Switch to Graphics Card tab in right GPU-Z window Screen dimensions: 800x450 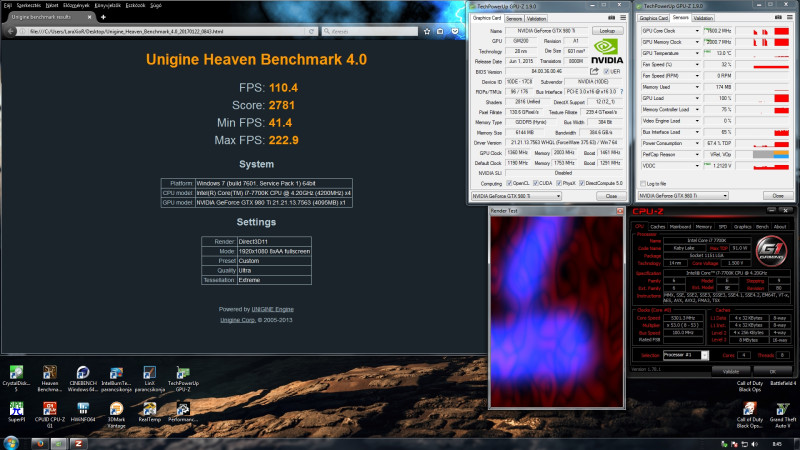pos(654,18)
